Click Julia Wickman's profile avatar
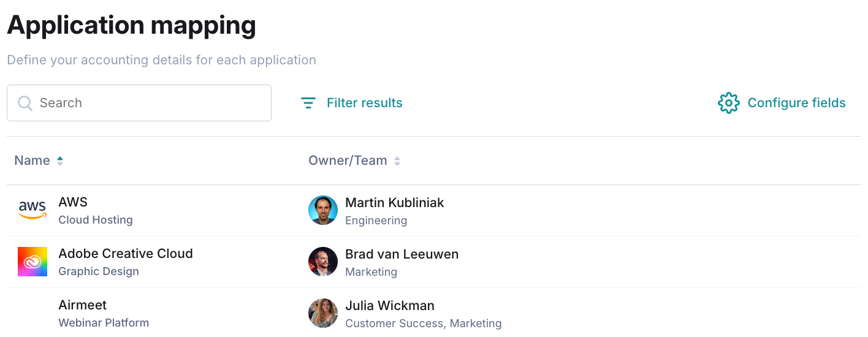This screenshot has height=337, width=868. (323, 313)
